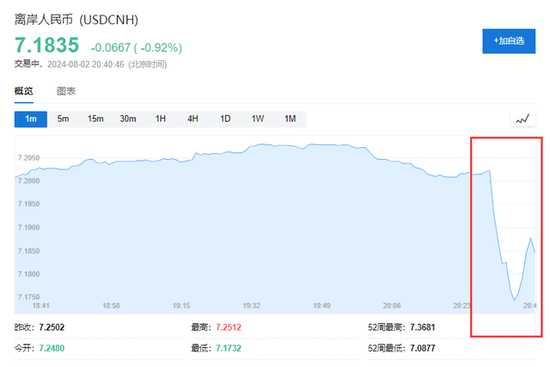Click the lowest trough of the price line
550x367 pixels.
point(514,300)
